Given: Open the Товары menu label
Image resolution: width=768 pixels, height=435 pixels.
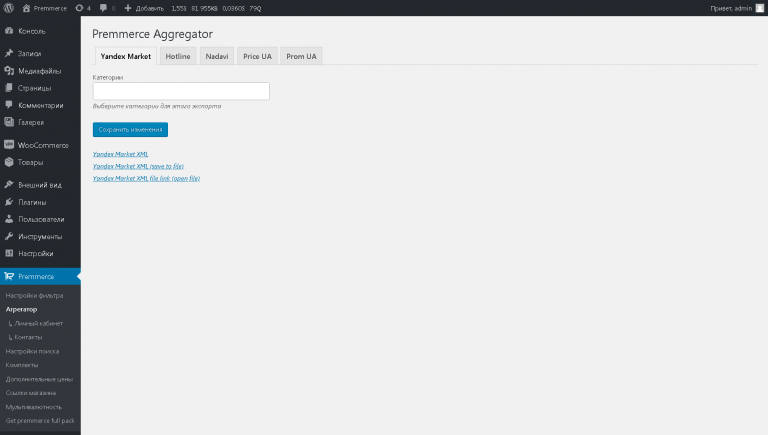Looking at the screenshot, I should click(30, 162).
